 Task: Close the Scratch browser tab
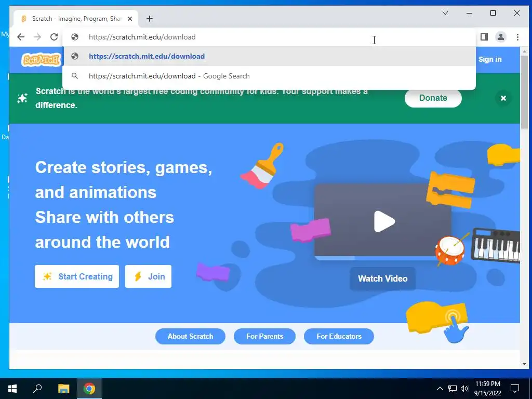tap(129, 19)
